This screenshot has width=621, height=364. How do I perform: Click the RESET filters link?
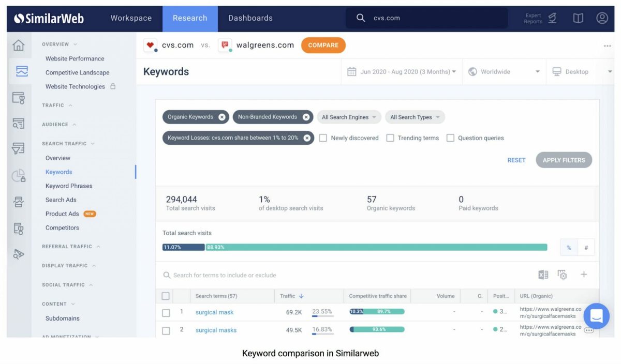point(516,160)
